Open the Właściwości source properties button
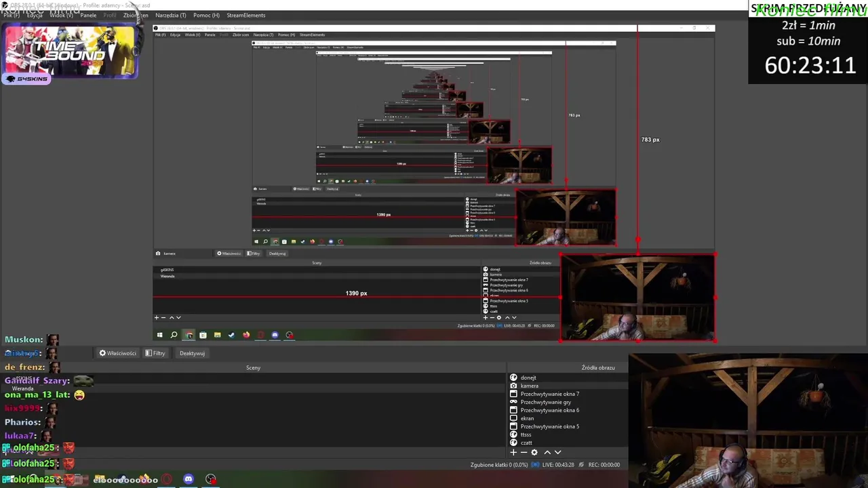 coord(118,353)
